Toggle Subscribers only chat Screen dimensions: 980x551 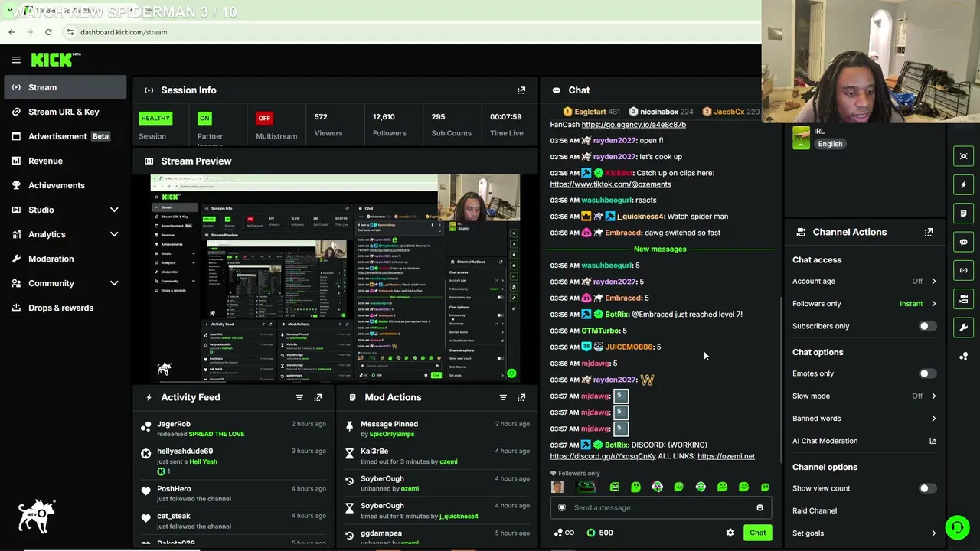pos(927,326)
